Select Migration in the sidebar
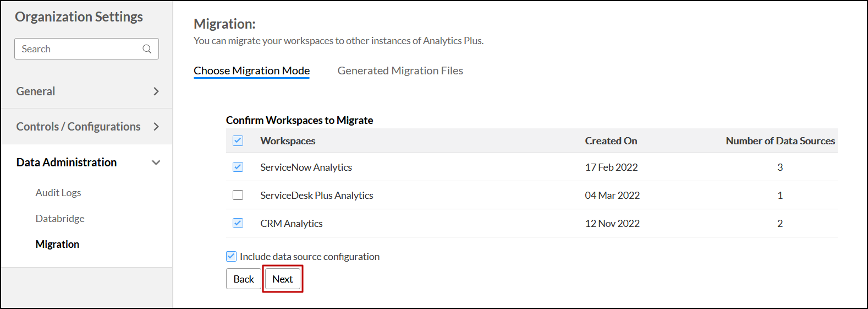This screenshot has height=309, width=868. pos(57,244)
